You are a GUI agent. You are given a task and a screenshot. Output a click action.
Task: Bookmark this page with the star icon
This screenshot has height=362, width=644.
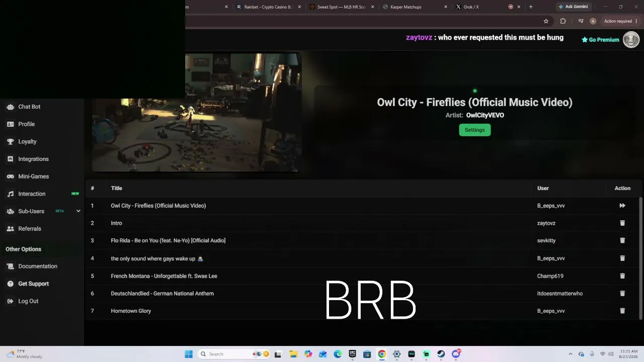[546, 21]
